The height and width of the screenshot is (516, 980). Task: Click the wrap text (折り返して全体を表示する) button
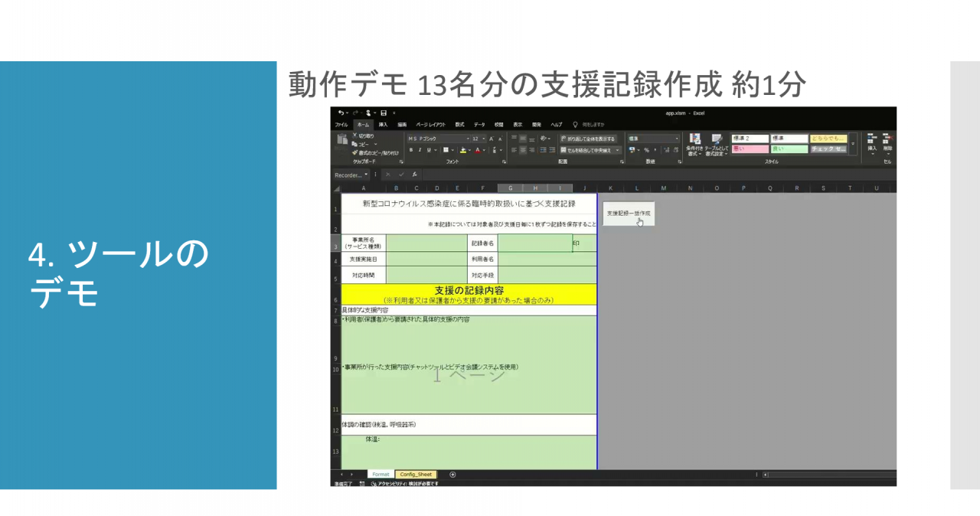(587, 139)
